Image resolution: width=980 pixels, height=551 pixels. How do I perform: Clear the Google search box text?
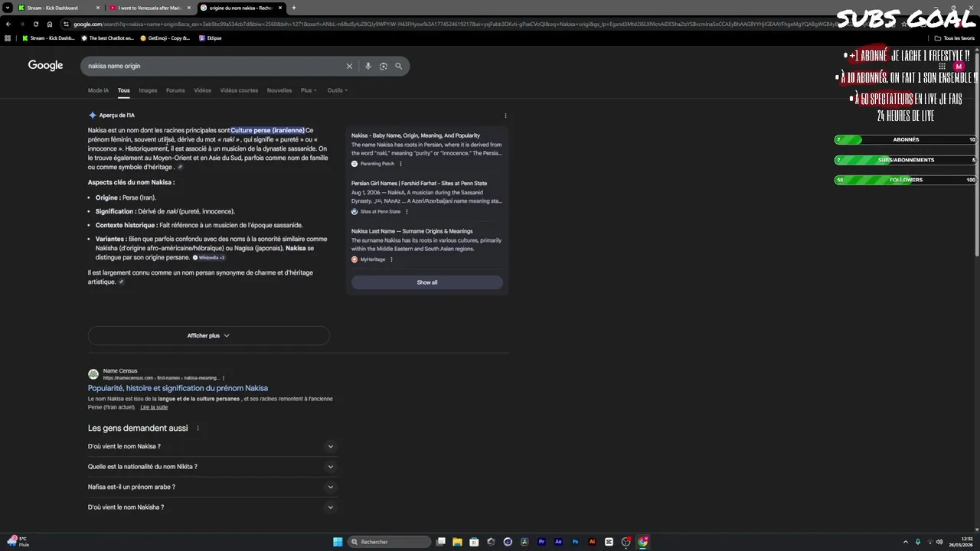click(x=349, y=66)
